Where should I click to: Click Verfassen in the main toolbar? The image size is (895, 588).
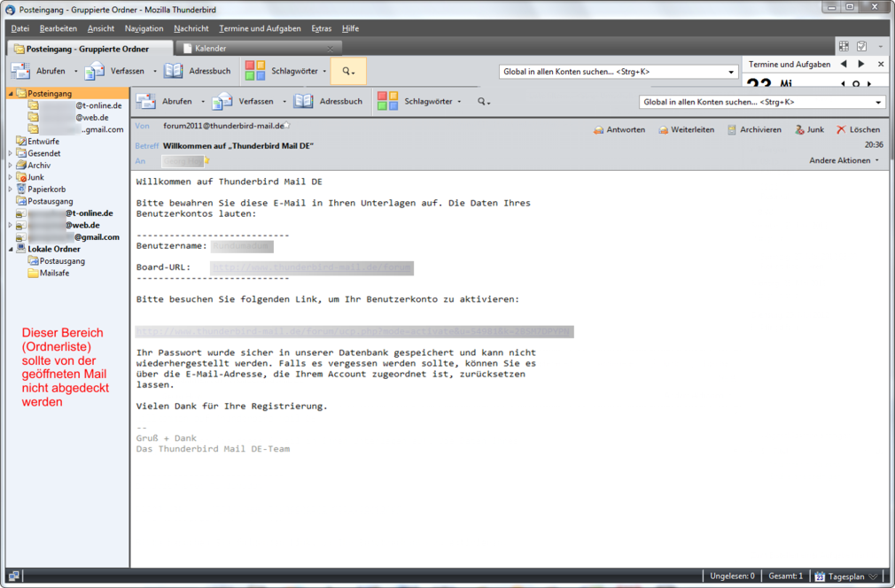pos(114,72)
